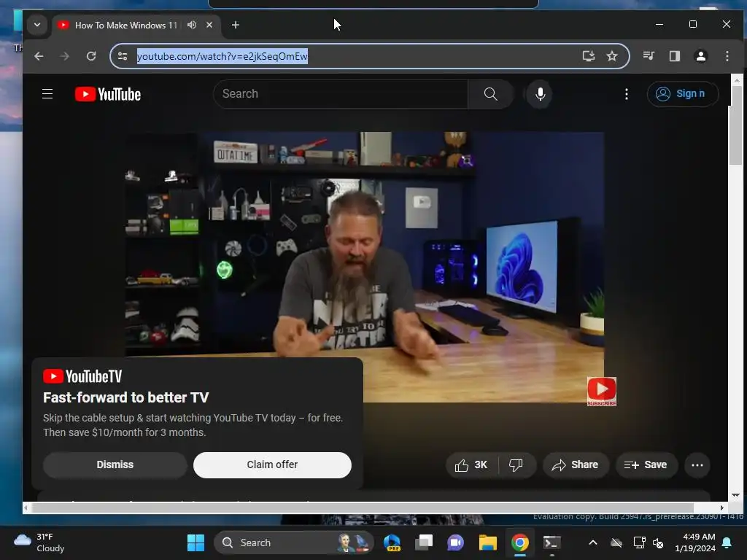Open Terminal from taskbar
This screenshot has width=747, height=560.
[551, 542]
